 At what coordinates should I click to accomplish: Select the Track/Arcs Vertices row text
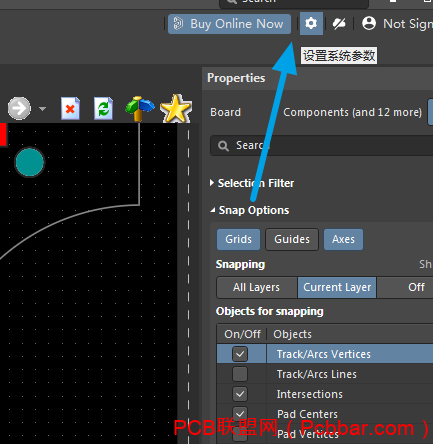[324, 354]
